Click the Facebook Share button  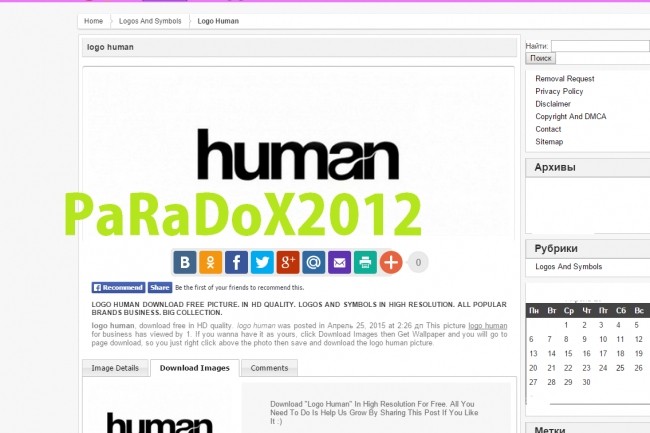click(160, 288)
